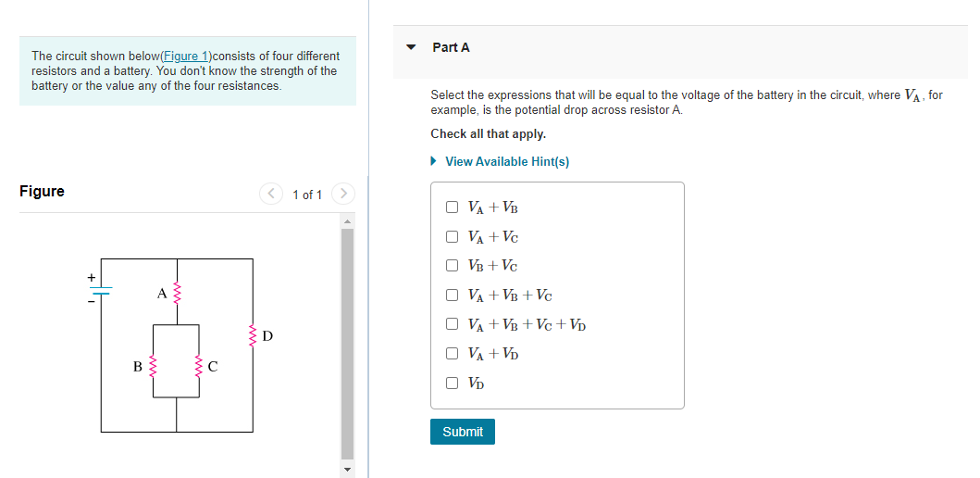Tick the VD only checkbox
The image size is (980, 478).
[452, 382]
